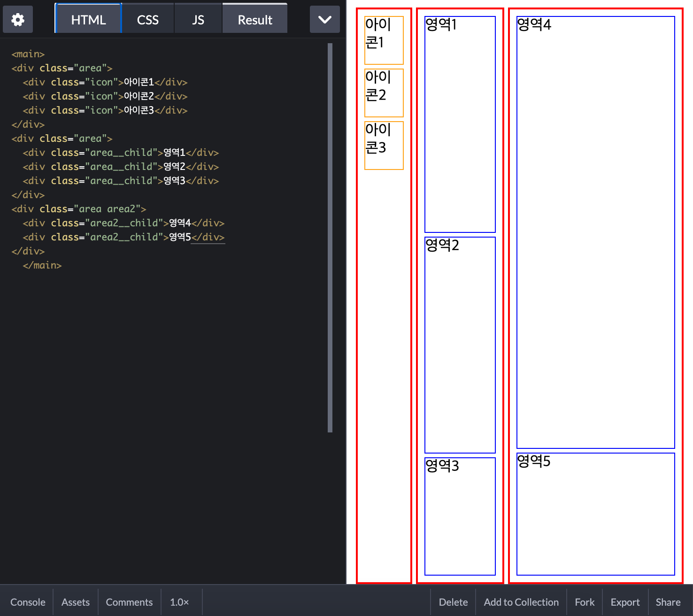Viewport: 693px width, 616px height.
Task: Toggle the Result tab
Action: 255,20
